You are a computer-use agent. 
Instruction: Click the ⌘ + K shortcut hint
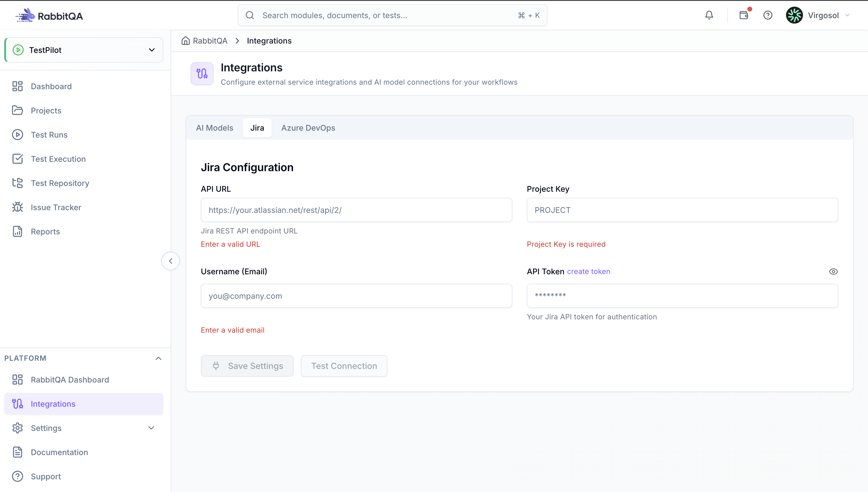(529, 15)
